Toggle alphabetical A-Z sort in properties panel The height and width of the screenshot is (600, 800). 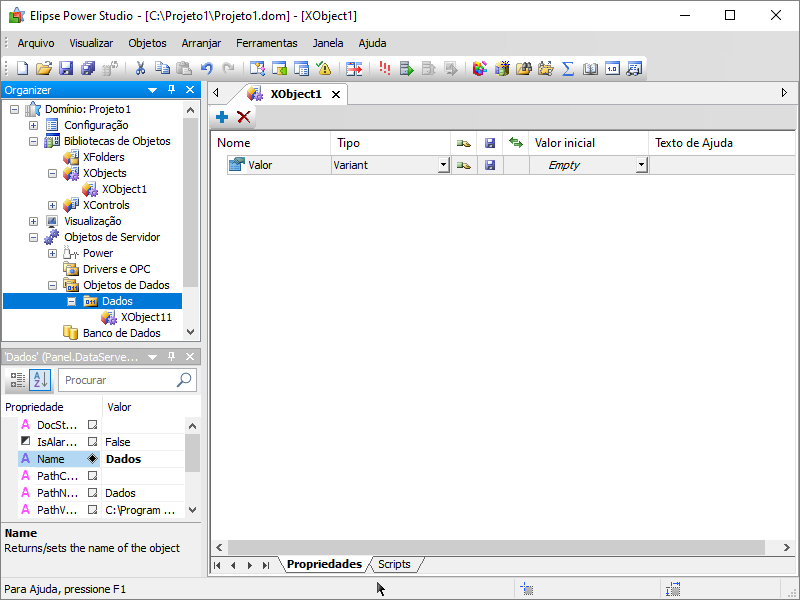coord(39,380)
